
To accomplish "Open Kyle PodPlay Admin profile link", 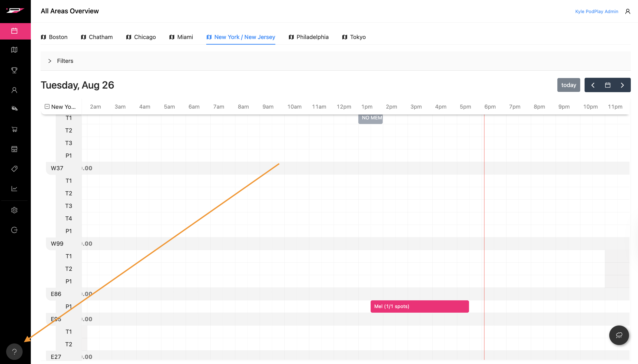I will (x=596, y=12).
